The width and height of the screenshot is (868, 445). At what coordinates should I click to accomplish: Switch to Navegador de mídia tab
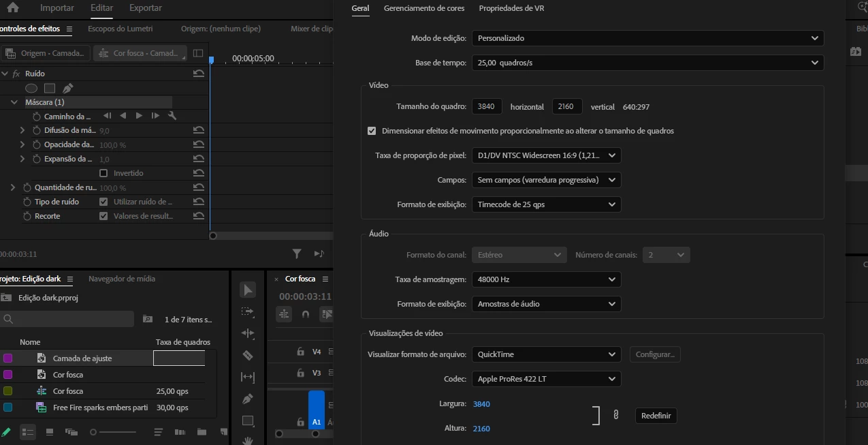pyautogui.click(x=122, y=279)
